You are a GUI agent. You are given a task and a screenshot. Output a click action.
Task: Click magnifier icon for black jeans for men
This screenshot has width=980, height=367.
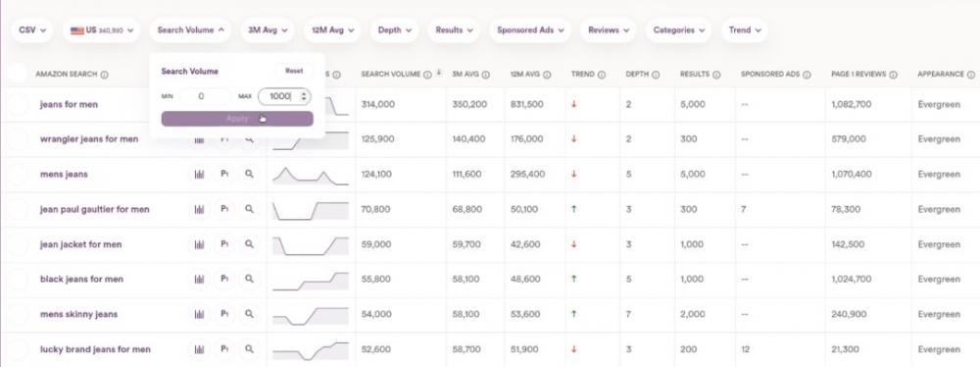tap(249, 279)
